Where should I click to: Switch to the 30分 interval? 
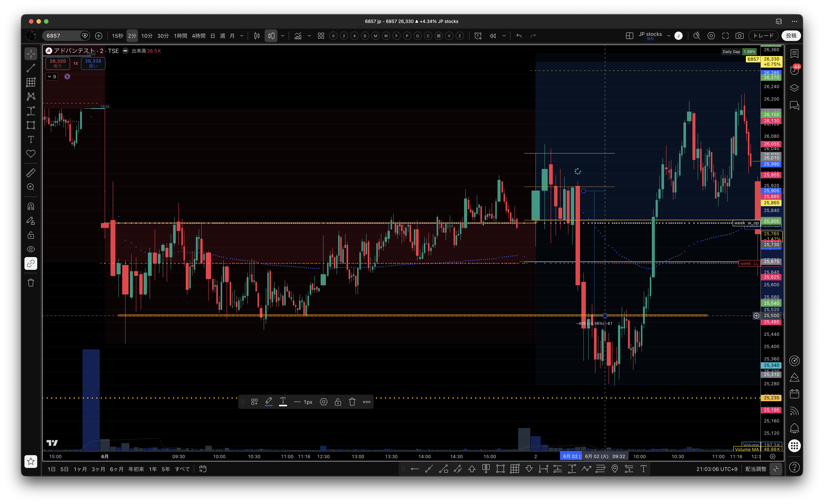(163, 36)
